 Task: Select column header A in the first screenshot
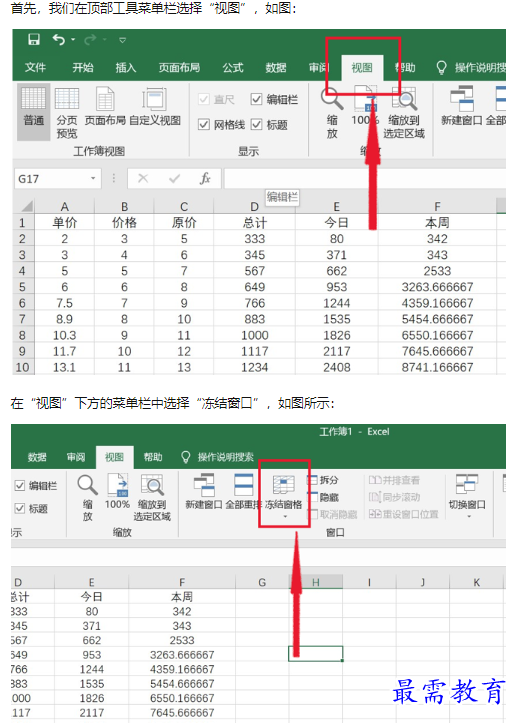[x=65, y=207]
